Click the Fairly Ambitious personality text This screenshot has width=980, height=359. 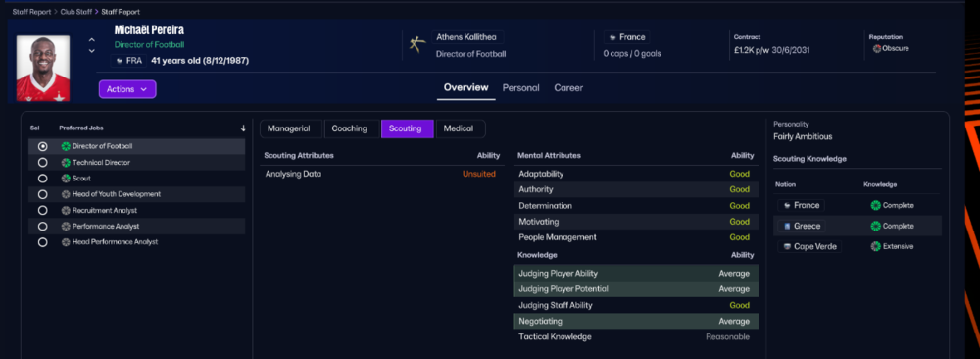click(803, 137)
